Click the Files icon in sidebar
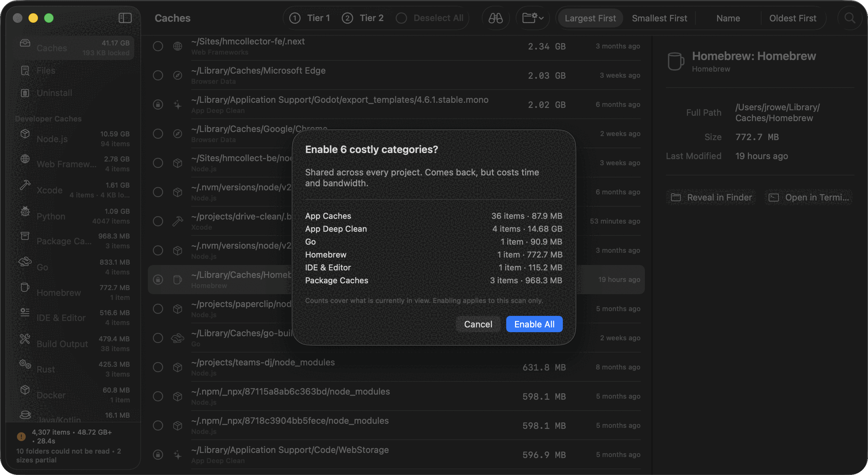Image resolution: width=868 pixels, height=475 pixels. coord(25,71)
